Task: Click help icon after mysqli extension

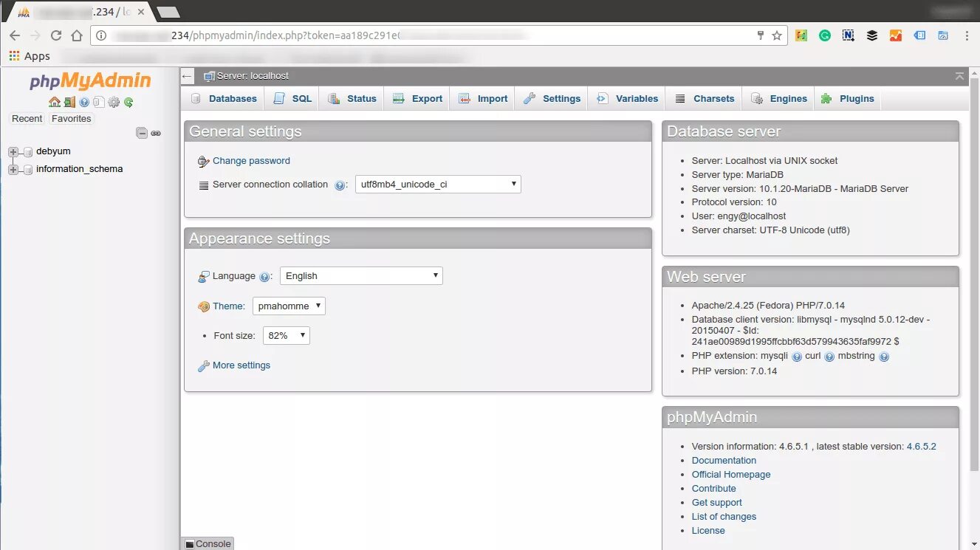Action: coord(797,357)
